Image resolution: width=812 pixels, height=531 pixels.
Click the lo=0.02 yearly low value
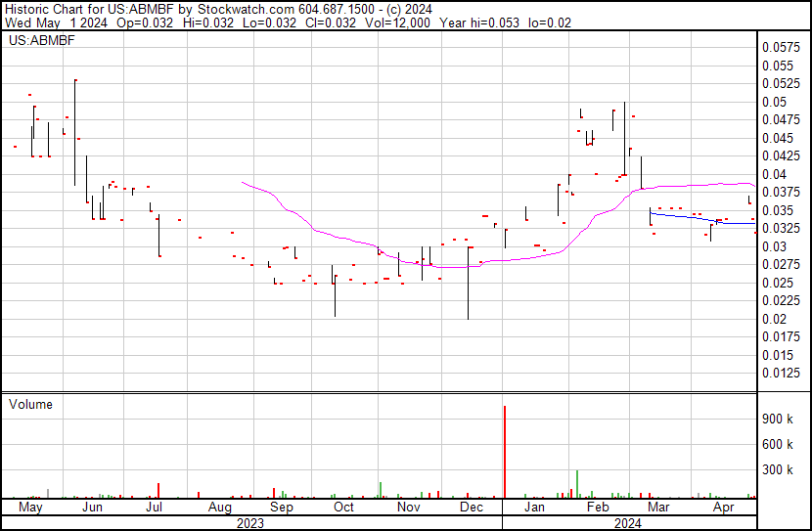(x=550, y=22)
